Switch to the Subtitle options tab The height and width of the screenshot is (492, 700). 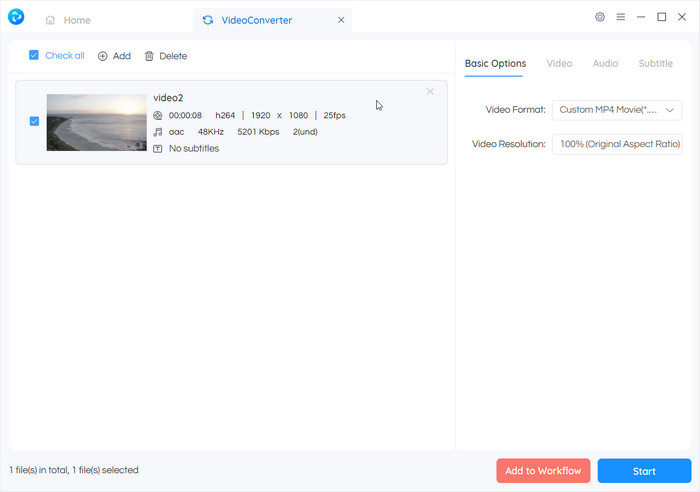[x=656, y=64]
